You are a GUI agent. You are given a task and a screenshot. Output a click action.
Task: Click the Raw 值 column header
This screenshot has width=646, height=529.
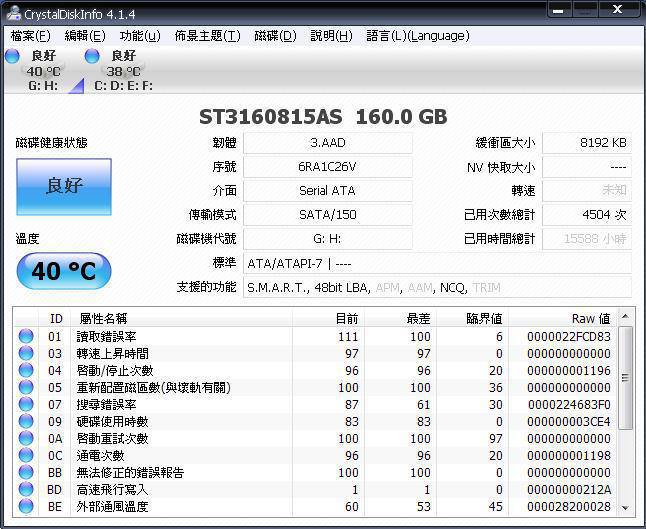(x=563, y=318)
